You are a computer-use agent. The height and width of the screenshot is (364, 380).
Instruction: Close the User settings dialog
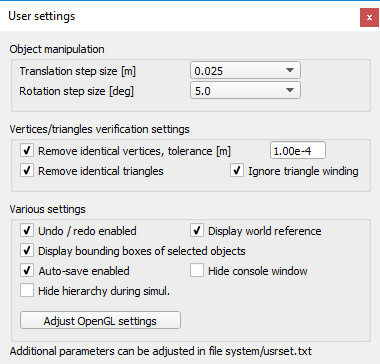click(369, 17)
